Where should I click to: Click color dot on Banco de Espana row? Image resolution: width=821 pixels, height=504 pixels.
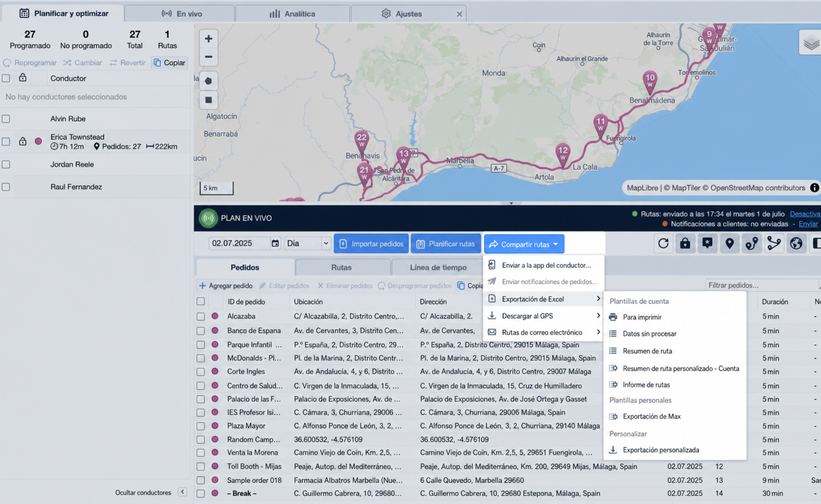215,330
